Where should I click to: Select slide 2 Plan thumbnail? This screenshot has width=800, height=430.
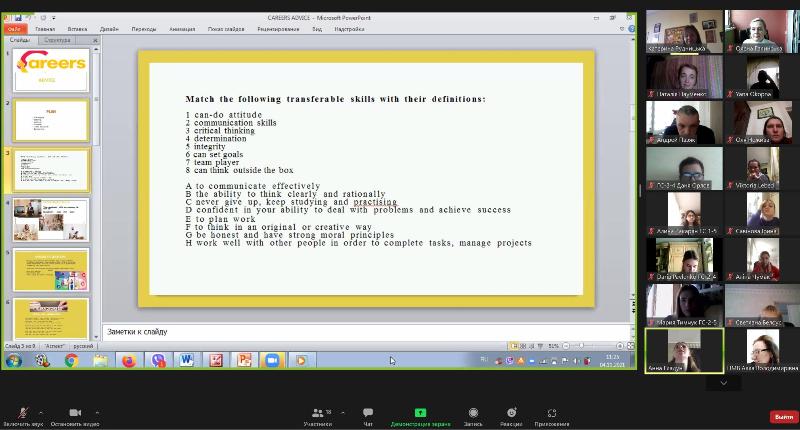[51, 120]
